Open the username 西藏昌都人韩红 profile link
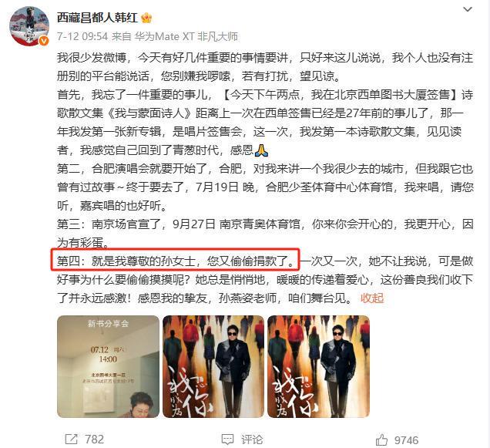The width and height of the screenshot is (490, 448). (x=98, y=18)
